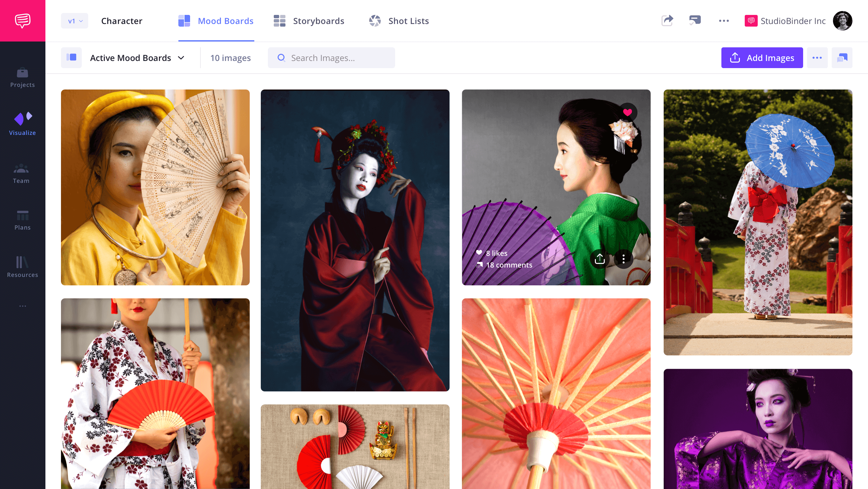Open the geisha in red kimono image
This screenshot has width=868, height=489.
pos(355,240)
